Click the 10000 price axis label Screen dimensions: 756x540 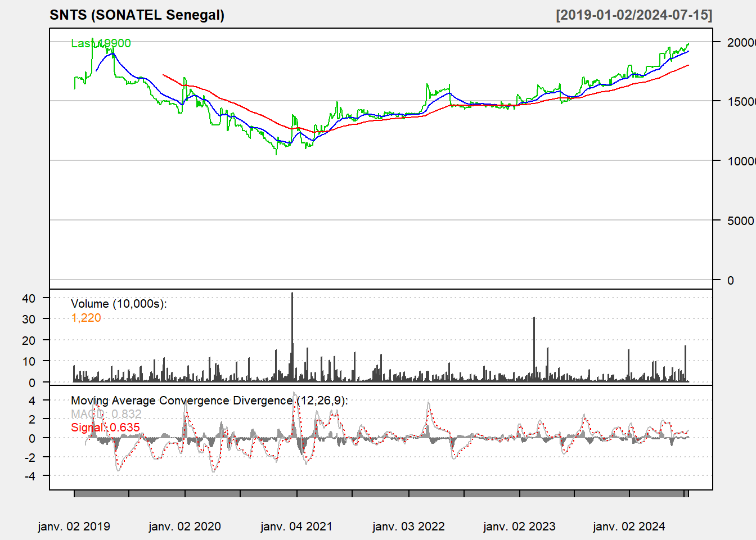pyautogui.click(x=741, y=161)
